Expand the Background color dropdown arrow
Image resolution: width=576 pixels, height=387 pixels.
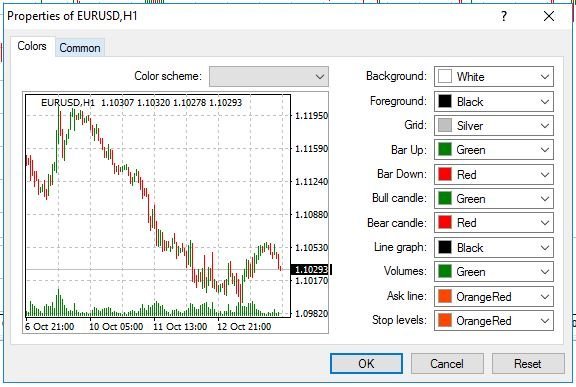[544, 77]
